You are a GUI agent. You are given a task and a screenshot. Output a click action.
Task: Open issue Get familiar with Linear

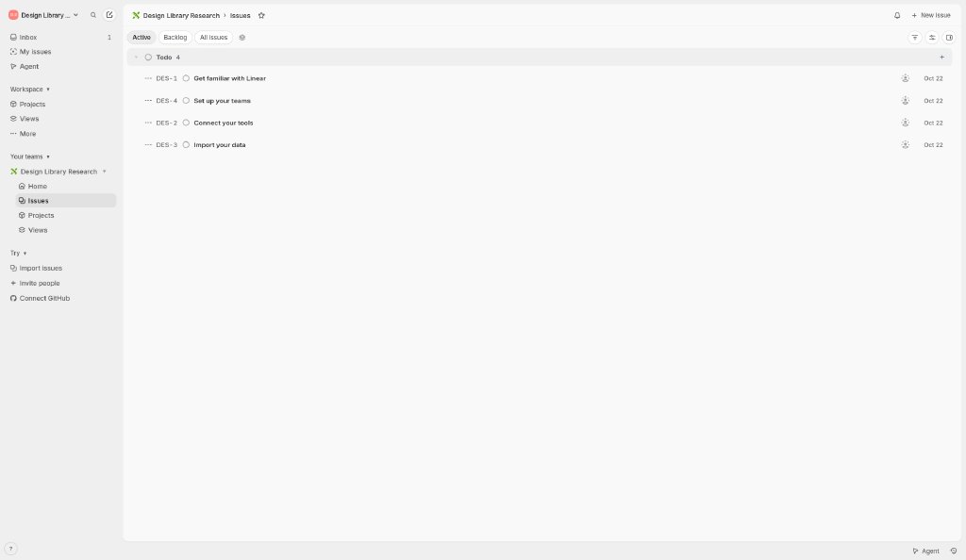click(230, 79)
